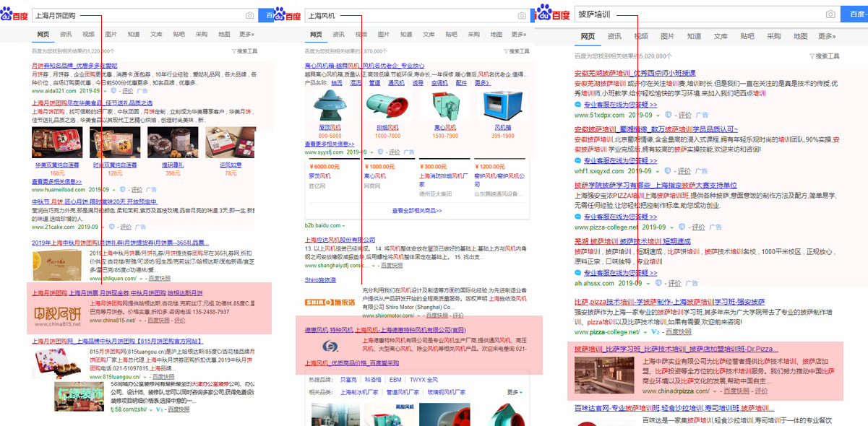Open 搜索工具 filter in 上海月饼团购 results

pos(244,51)
